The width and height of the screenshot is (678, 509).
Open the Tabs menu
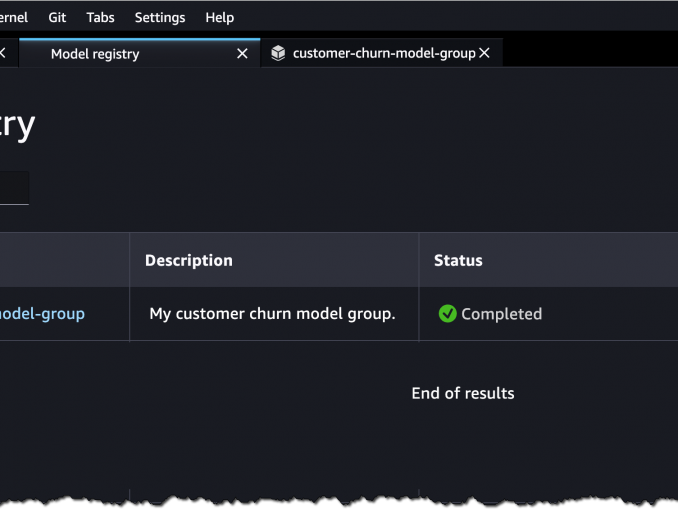pyautogui.click(x=100, y=17)
